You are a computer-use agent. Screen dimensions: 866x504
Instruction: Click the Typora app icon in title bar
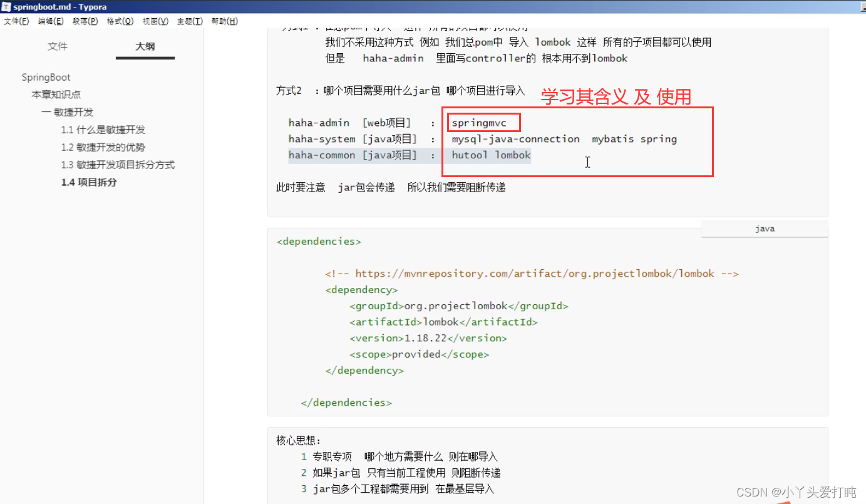point(6,7)
